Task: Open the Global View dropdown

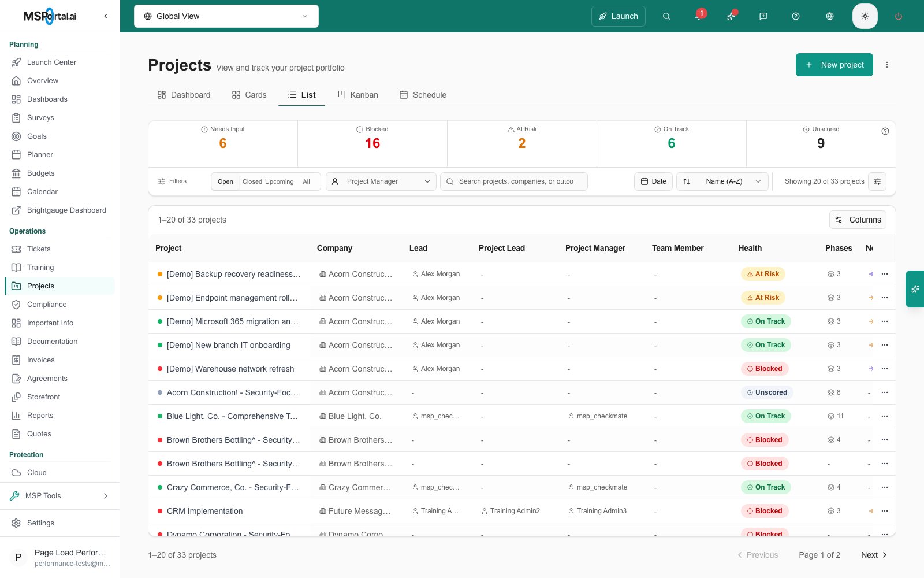Action: [226, 16]
